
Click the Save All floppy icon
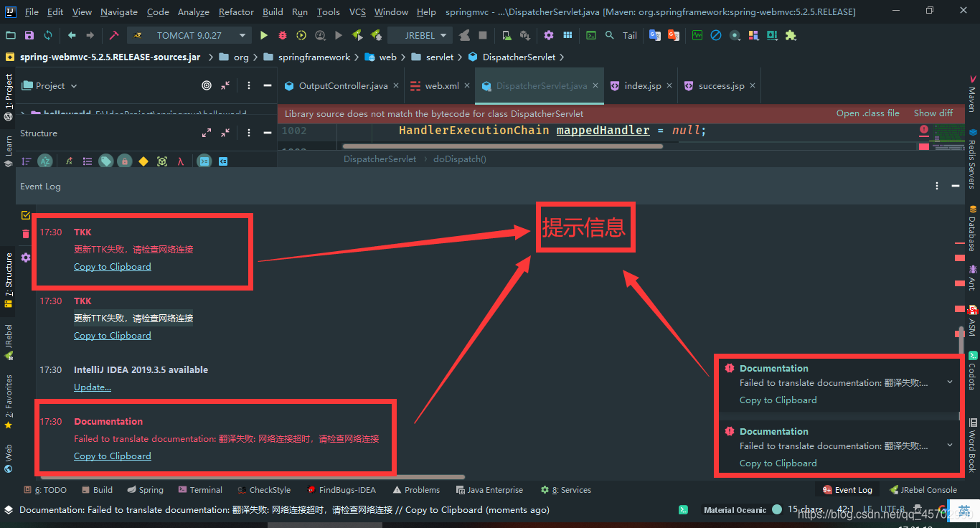pos(29,35)
